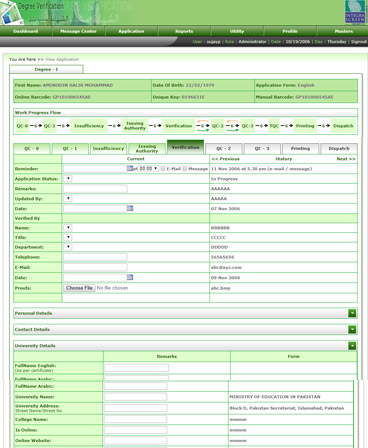Open calendar icon in Verified By Date row
Screen dimensions: 368x448
pos(130,277)
